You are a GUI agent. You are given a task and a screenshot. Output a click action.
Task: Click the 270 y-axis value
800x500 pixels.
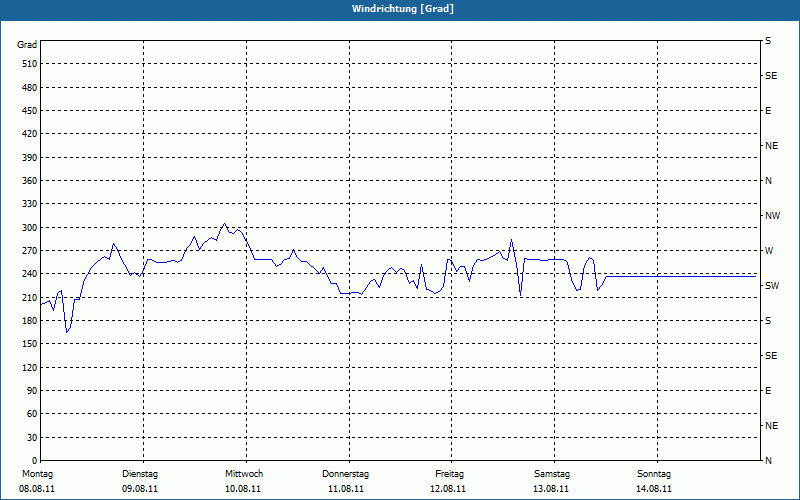[x=30, y=251]
